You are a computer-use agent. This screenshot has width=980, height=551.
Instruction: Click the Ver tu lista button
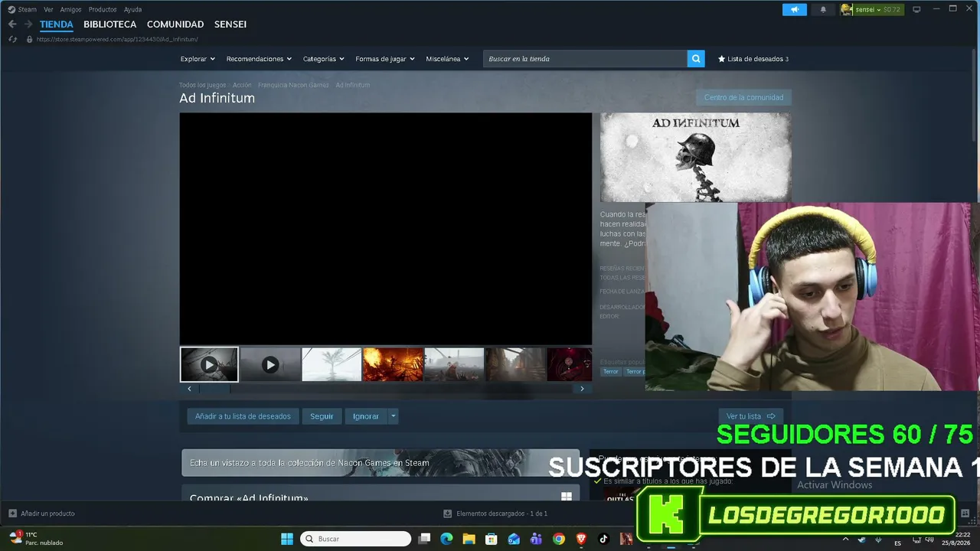pos(750,416)
